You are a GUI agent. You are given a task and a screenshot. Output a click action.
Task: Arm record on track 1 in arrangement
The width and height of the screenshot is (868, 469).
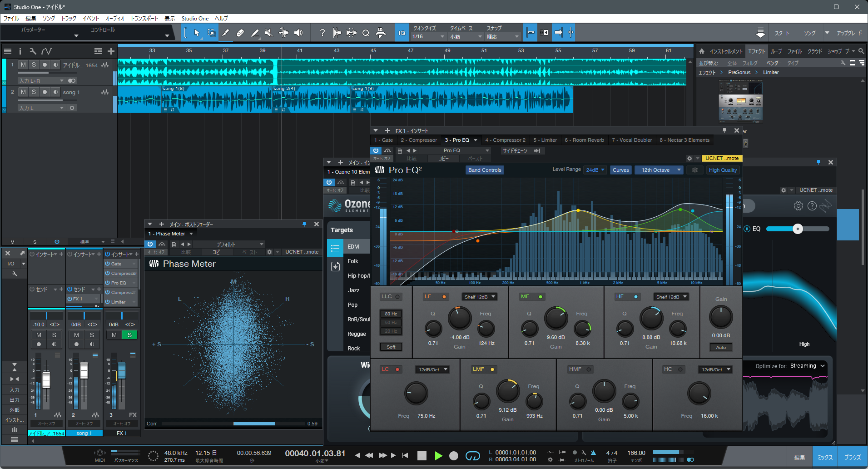coord(45,65)
